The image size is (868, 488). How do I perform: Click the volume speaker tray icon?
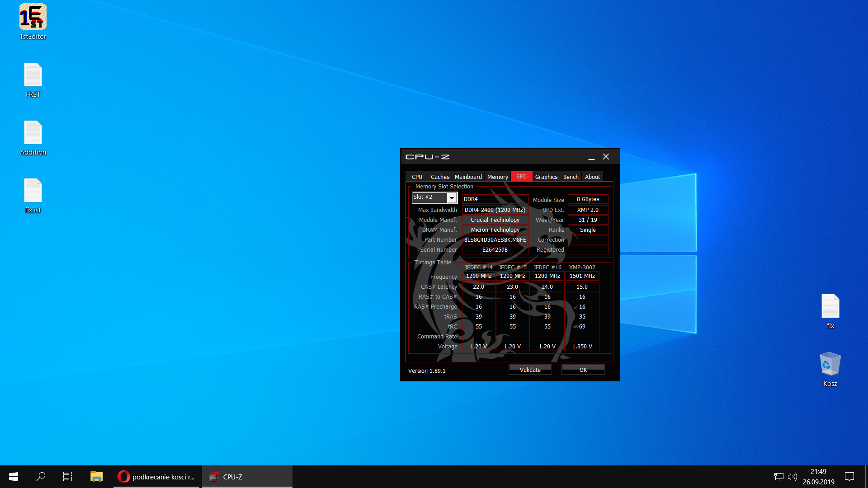tap(792, 477)
